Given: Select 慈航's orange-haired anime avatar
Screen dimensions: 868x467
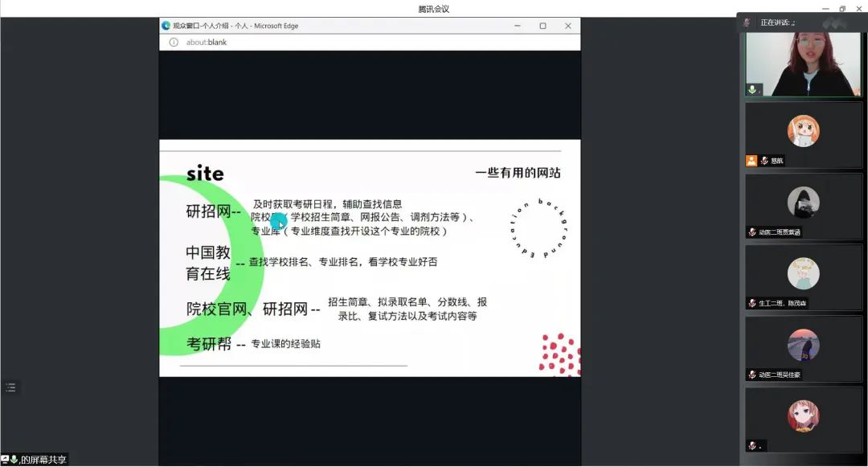Looking at the screenshot, I should pyautogui.click(x=803, y=131).
